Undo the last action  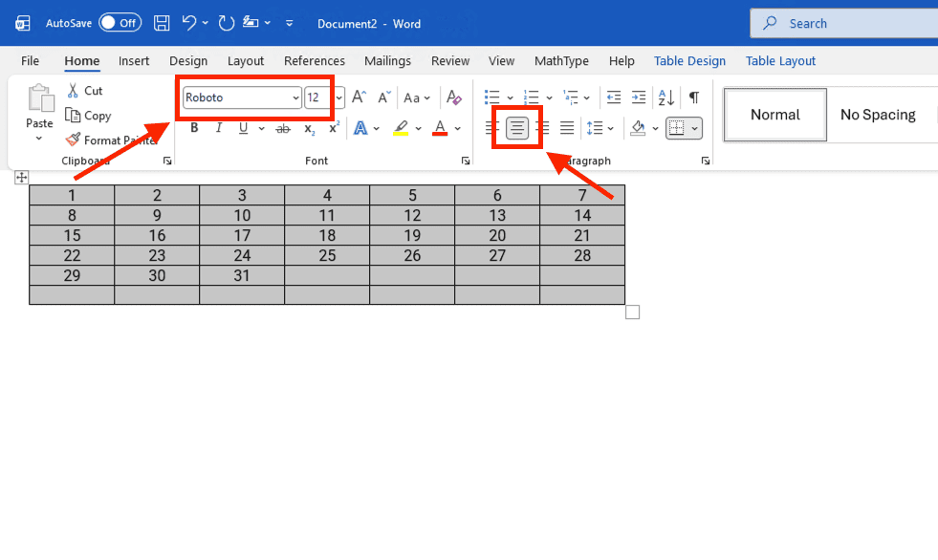tap(189, 23)
